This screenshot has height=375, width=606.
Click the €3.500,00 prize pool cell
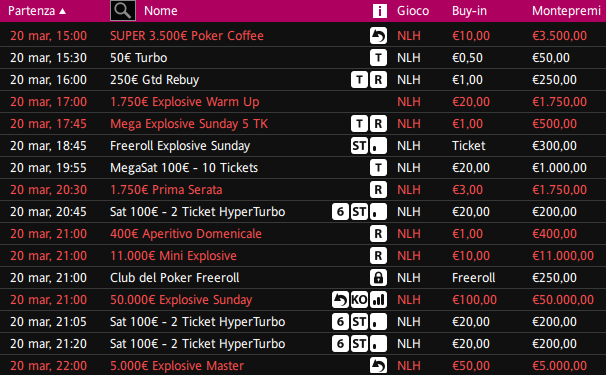(x=559, y=36)
